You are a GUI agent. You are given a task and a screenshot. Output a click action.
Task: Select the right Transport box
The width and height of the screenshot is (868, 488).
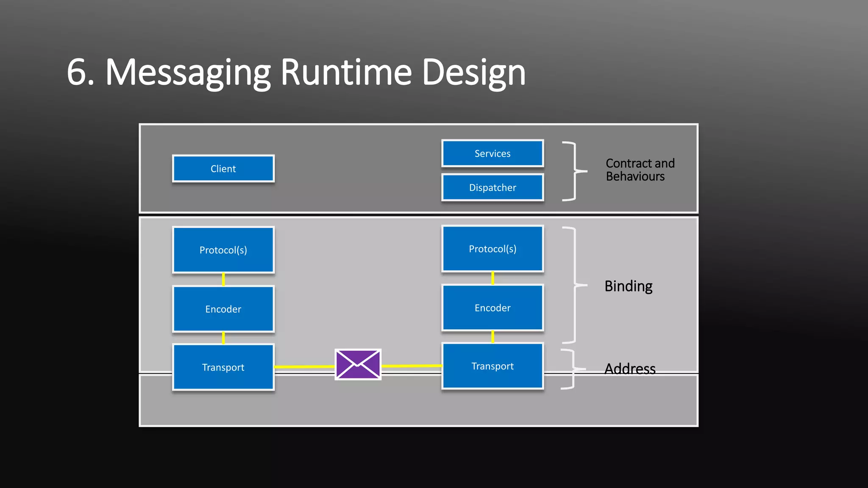[492, 366]
